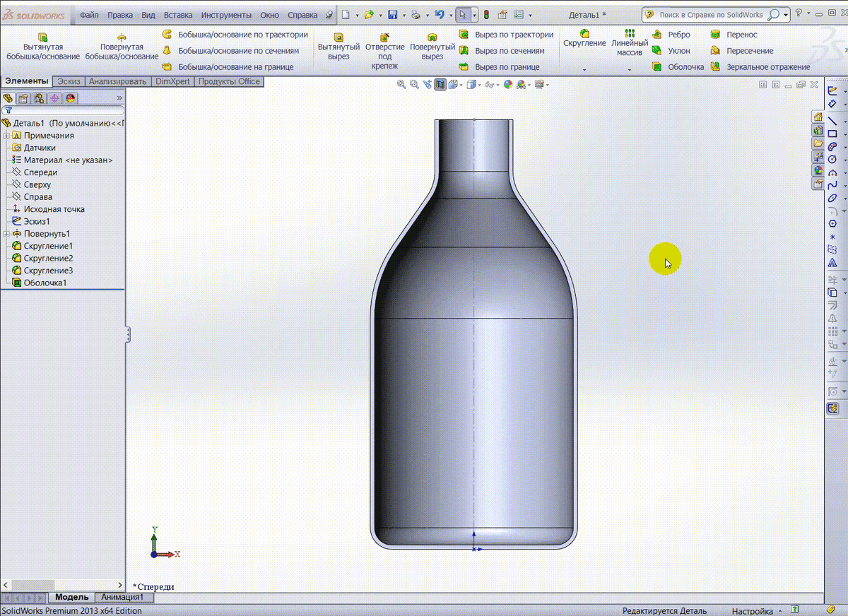Image resolution: width=848 pixels, height=616 pixels.
Task: Switch to the DimXpert tab
Action: coord(172,81)
